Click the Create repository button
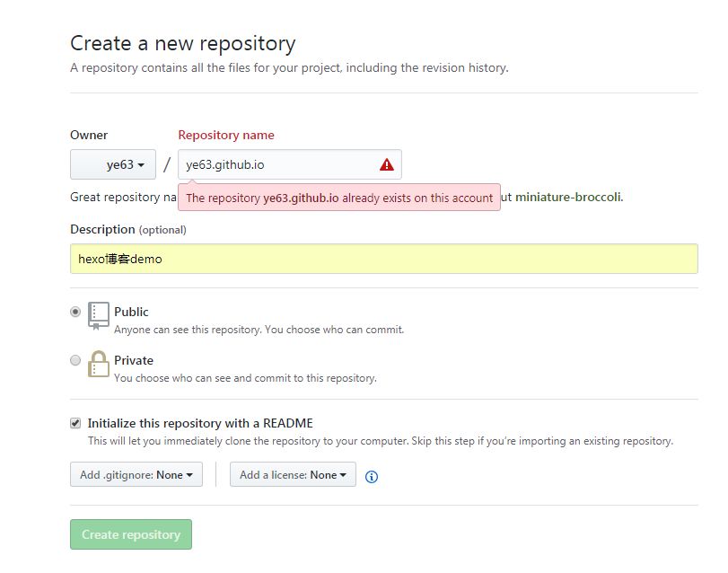 click(131, 534)
